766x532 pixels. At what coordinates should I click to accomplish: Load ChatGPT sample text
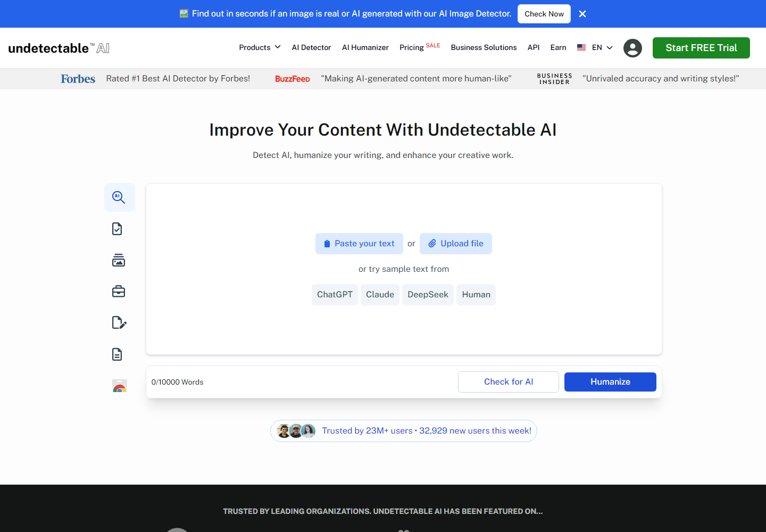pyautogui.click(x=335, y=295)
